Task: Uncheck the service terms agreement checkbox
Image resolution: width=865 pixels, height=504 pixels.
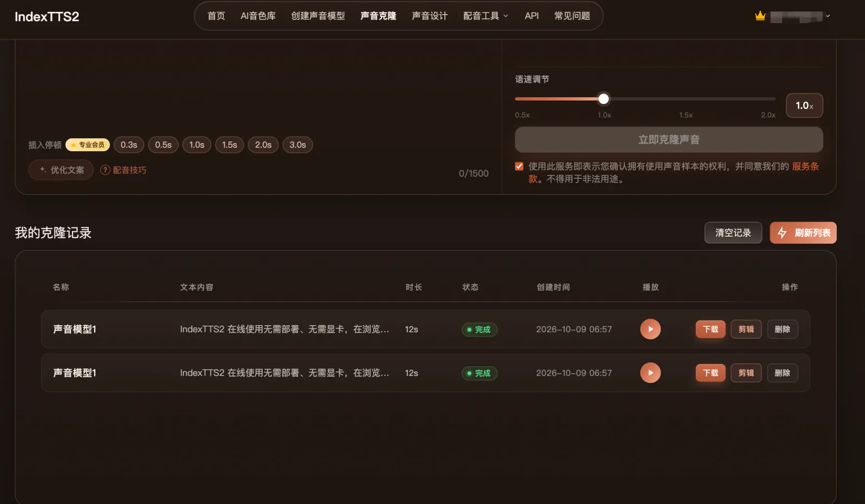Action: pos(519,166)
